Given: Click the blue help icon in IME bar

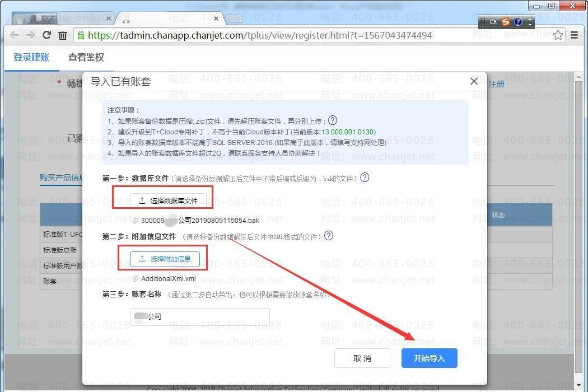Looking at the screenshot, I should [518, 22].
